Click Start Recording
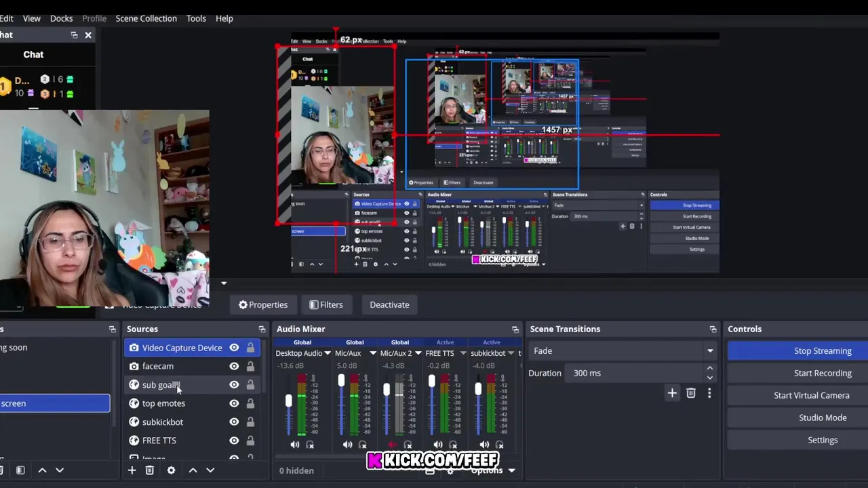868x488 pixels. [x=797, y=373]
